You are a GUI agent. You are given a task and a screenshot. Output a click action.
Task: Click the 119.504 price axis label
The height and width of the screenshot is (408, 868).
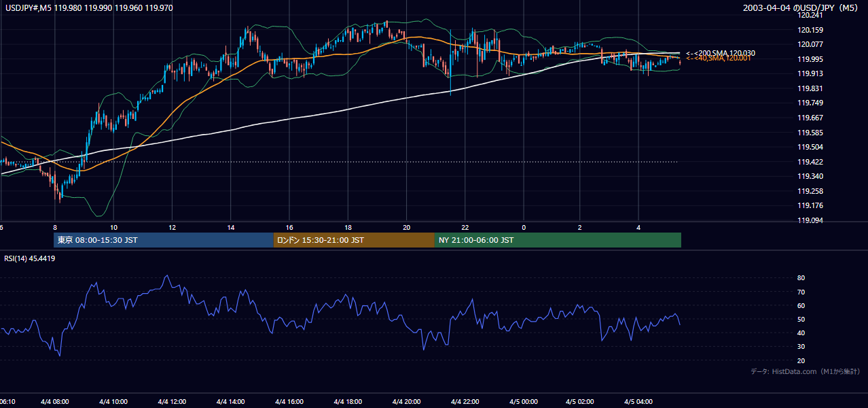[810, 147]
